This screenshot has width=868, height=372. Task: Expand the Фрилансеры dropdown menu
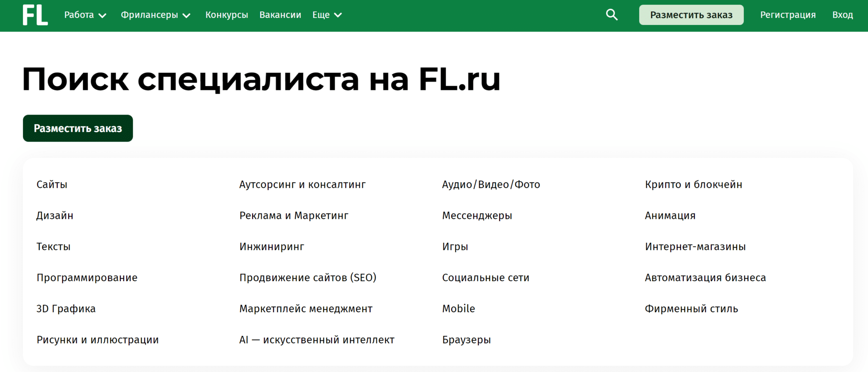pyautogui.click(x=156, y=15)
